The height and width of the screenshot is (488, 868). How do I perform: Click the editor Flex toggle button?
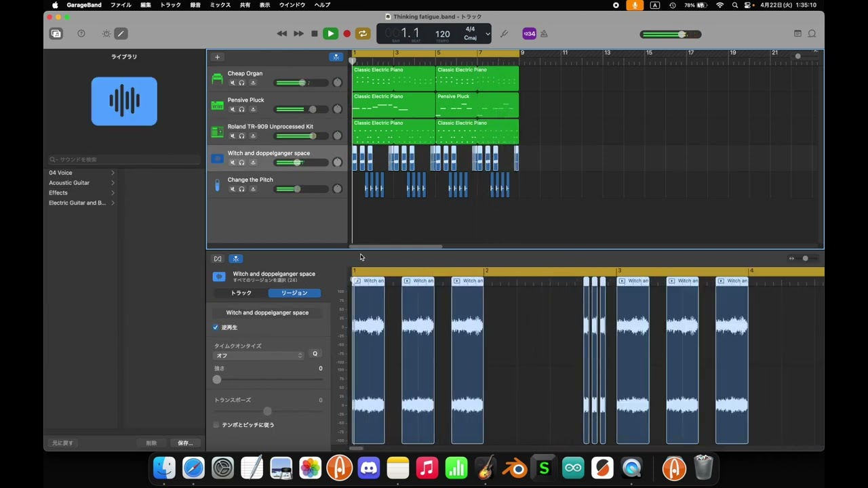(x=218, y=259)
